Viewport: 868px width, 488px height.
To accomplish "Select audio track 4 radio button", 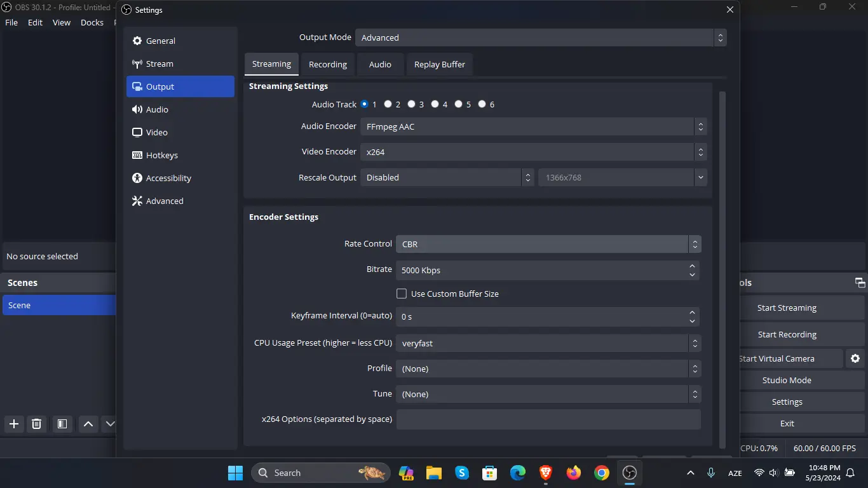I will click(x=435, y=104).
